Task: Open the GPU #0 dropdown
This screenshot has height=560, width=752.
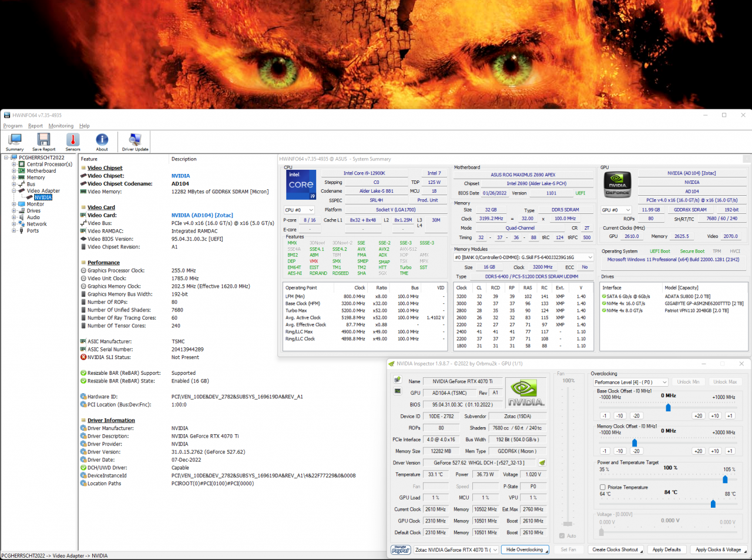Action: point(617,210)
